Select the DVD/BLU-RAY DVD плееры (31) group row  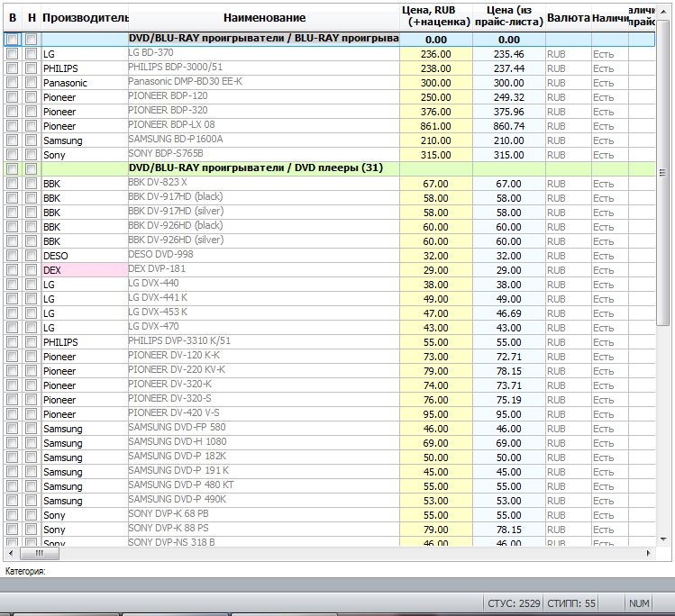pyautogui.click(x=329, y=169)
